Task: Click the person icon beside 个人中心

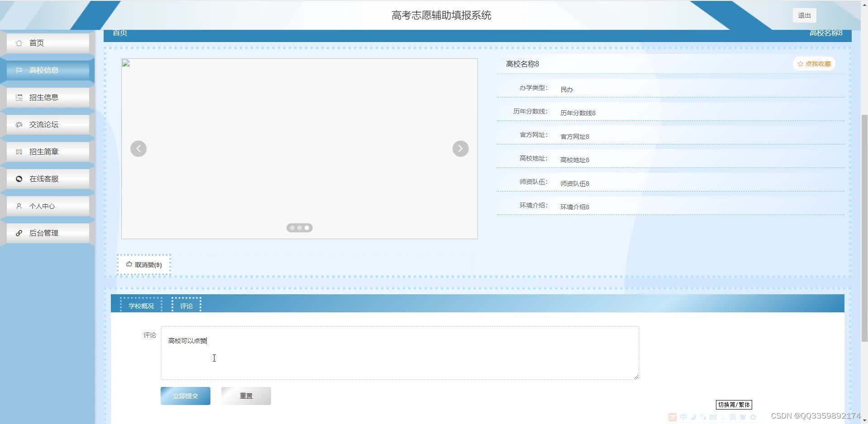Action: pyautogui.click(x=19, y=206)
